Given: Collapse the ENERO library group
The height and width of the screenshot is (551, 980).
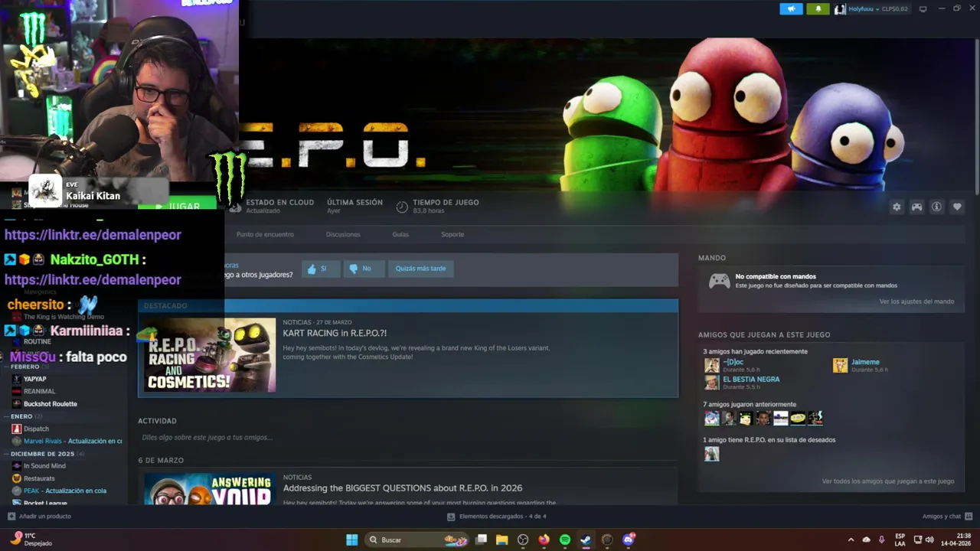Looking at the screenshot, I should [21, 416].
